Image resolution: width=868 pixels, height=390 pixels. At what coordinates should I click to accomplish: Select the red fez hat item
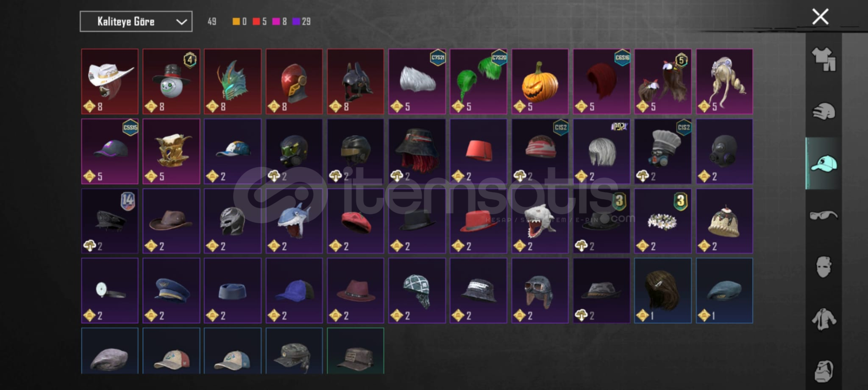[478, 151]
